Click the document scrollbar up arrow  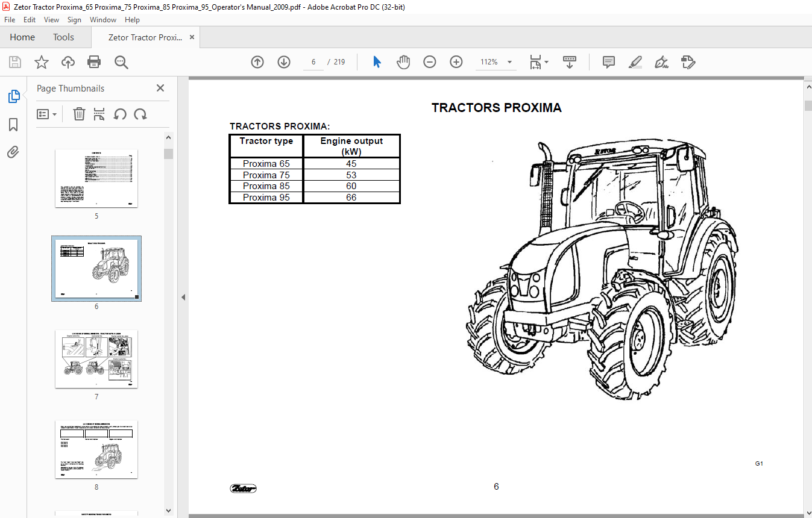[x=808, y=87]
